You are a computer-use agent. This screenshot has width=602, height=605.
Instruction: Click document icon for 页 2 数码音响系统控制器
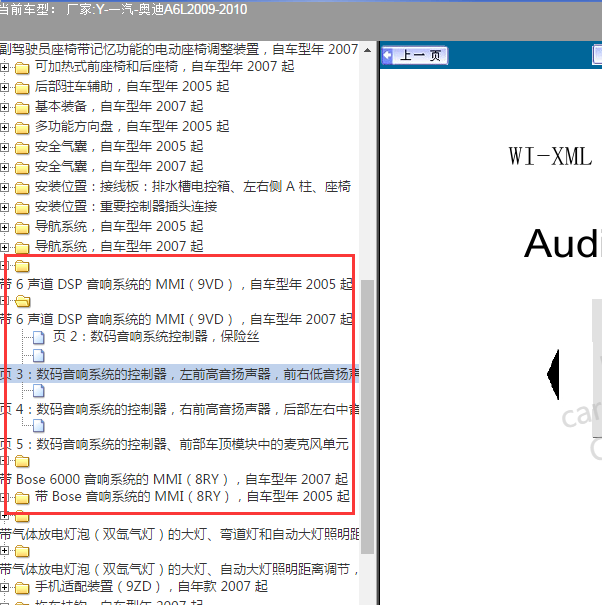click(39, 337)
